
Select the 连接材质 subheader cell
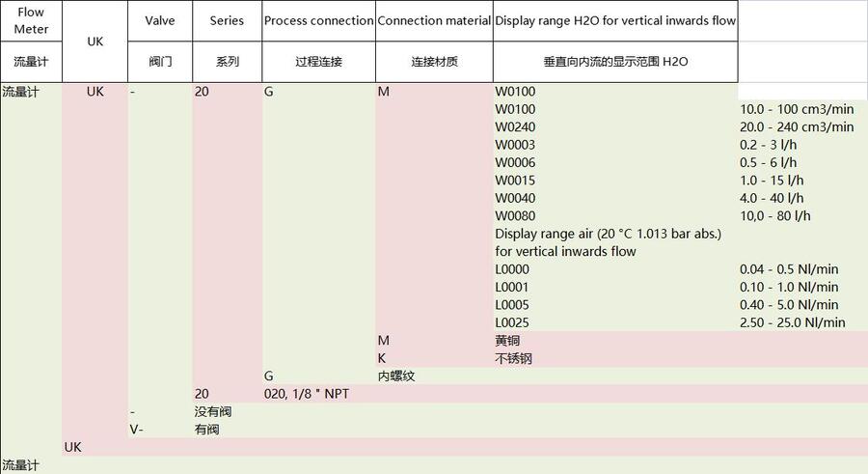[434, 62]
